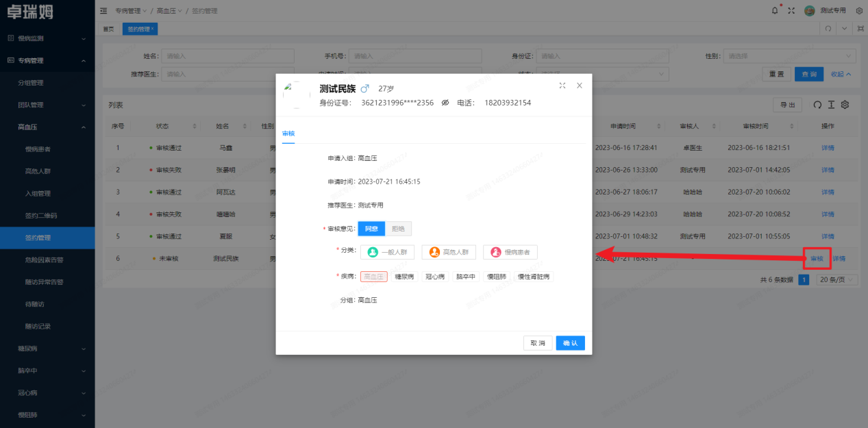Click the patient avatar image in dialog

tap(297, 95)
